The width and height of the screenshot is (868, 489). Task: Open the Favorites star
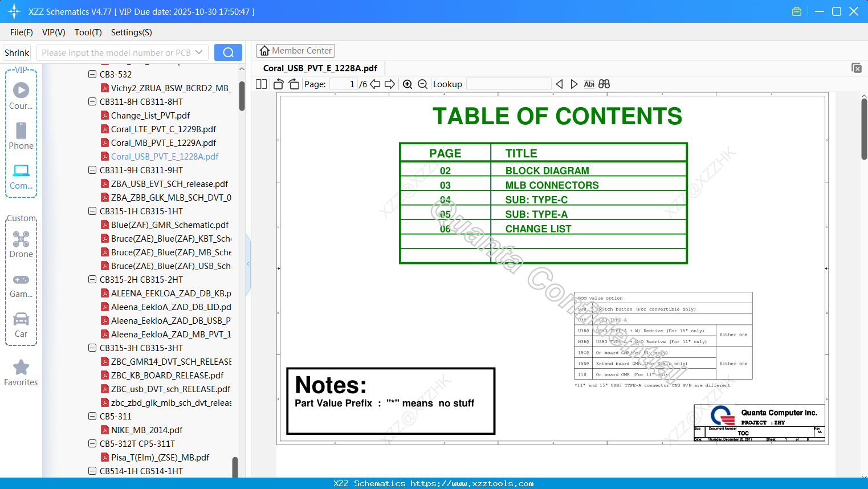pyautogui.click(x=21, y=367)
